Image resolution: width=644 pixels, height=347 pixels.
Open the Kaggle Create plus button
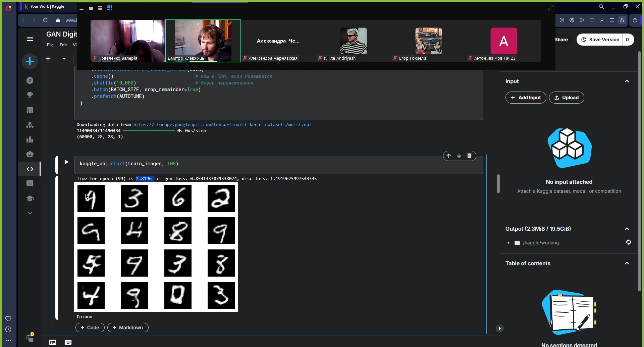point(30,61)
